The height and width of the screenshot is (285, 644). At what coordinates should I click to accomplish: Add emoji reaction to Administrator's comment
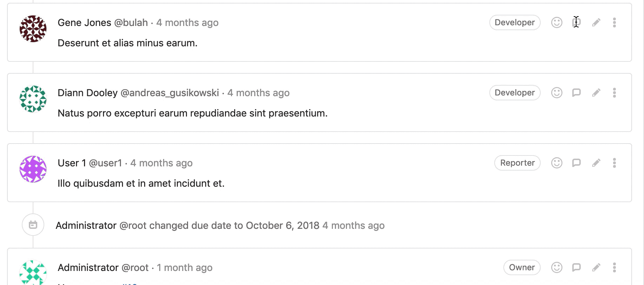(556, 267)
